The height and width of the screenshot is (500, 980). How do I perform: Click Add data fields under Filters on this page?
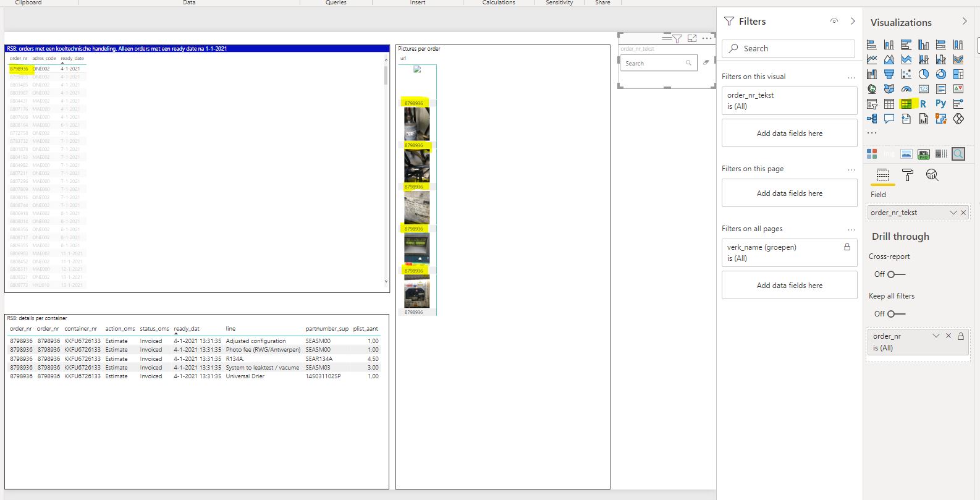pos(790,193)
